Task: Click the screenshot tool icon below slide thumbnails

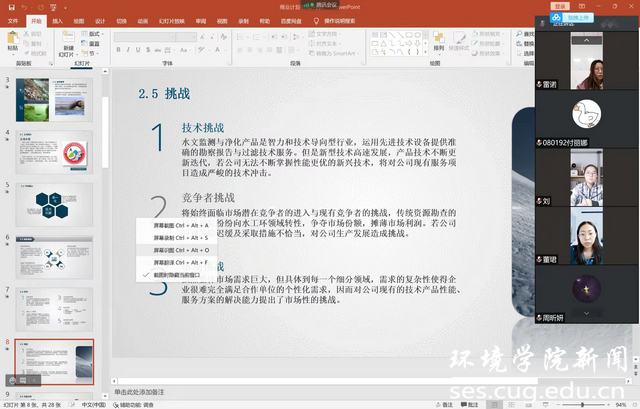Action: pyautogui.click(x=13, y=380)
